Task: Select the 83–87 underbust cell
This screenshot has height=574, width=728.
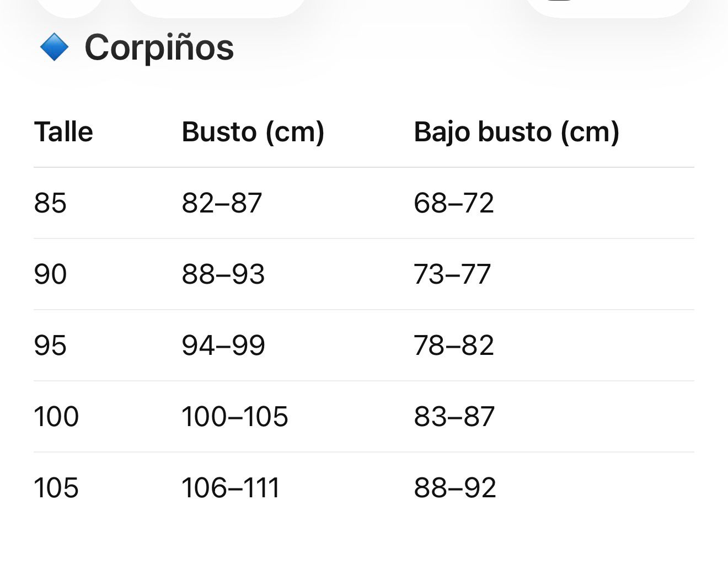Action: (x=454, y=417)
